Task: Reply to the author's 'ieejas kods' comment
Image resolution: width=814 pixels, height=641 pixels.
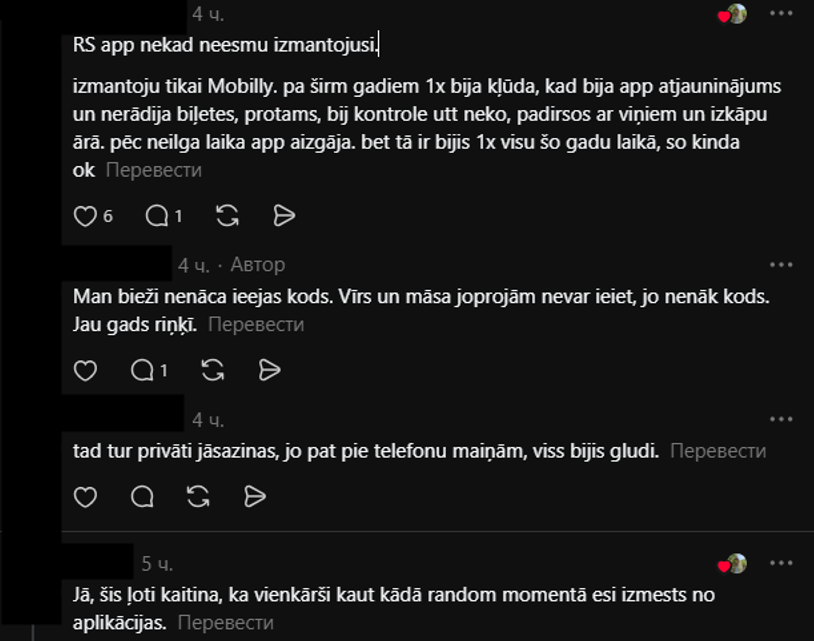Action: [x=142, y=371]
